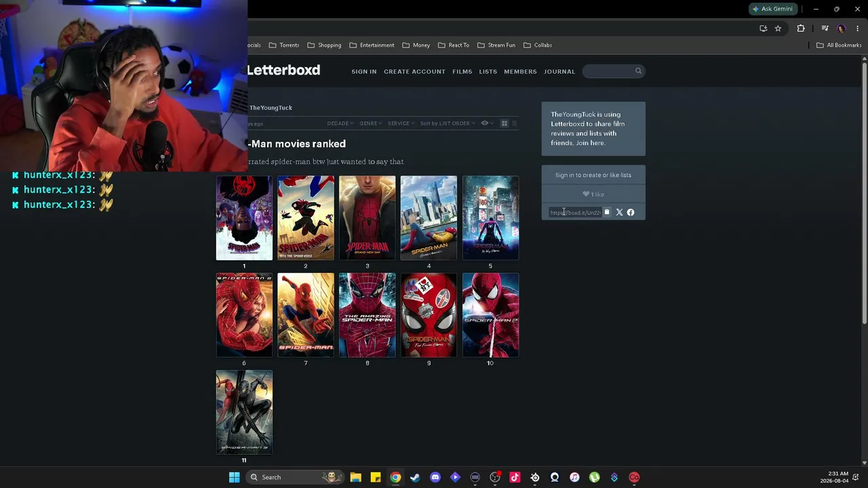
Task: Go to the FILMS section
Action: point(462,71)
